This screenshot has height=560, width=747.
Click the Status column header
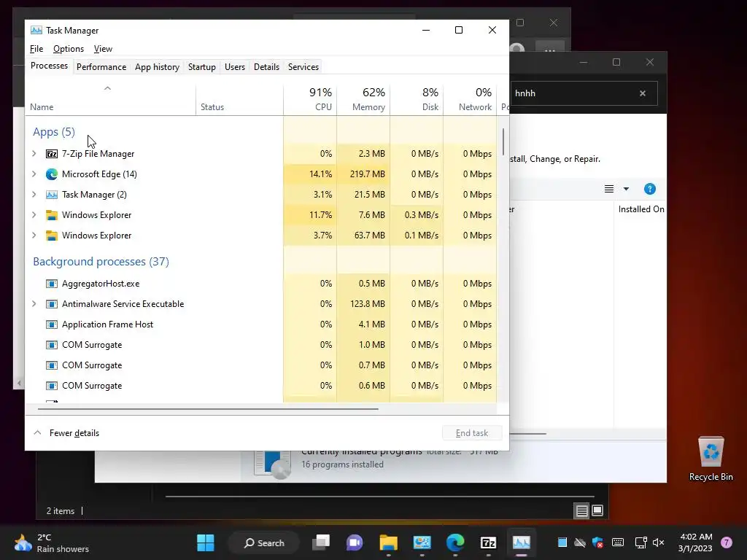tap(239, 99)
